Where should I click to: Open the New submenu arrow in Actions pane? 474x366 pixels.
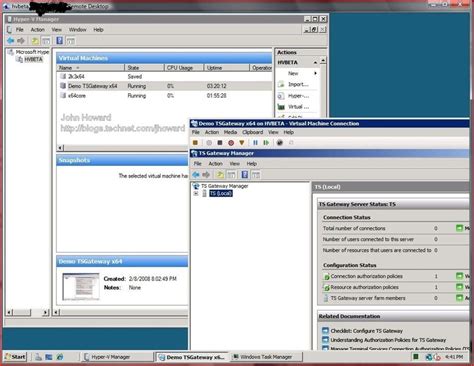[x=315, y=73]
